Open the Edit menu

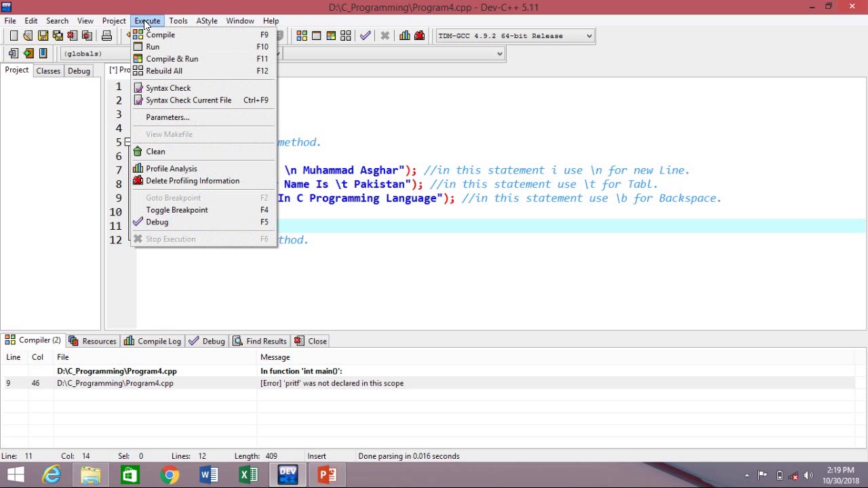pyautogui.click(x=31, y=21)
